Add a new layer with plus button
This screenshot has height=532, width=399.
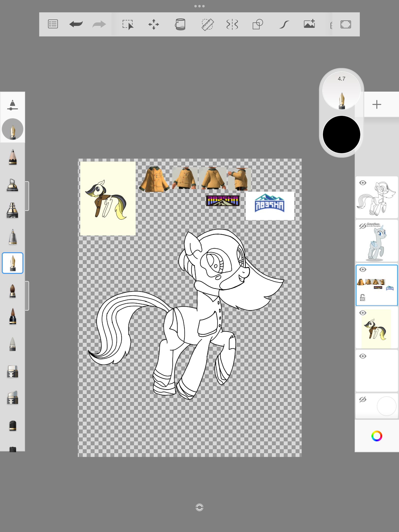[x=377, y=104]
